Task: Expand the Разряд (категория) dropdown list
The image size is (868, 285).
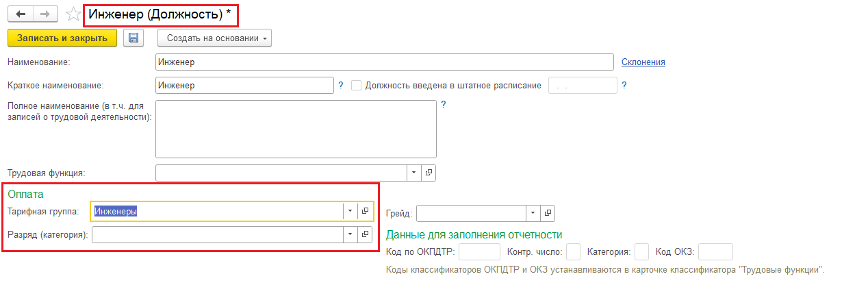Action: click(x=350, y=234)
